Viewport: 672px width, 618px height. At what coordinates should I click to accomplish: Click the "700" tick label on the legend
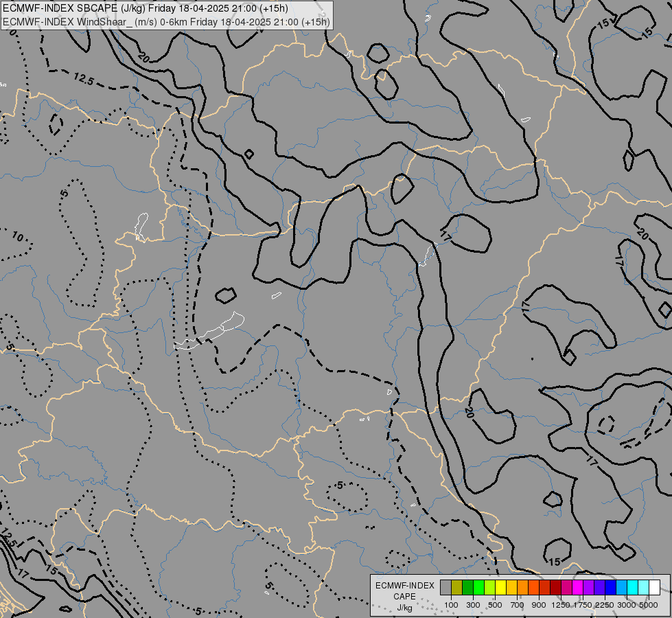pyautogui.click(x=518, y=605)
